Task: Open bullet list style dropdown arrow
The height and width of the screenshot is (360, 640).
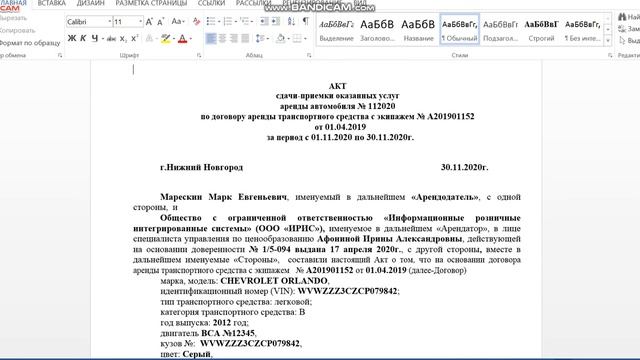Action: [219, 21]
